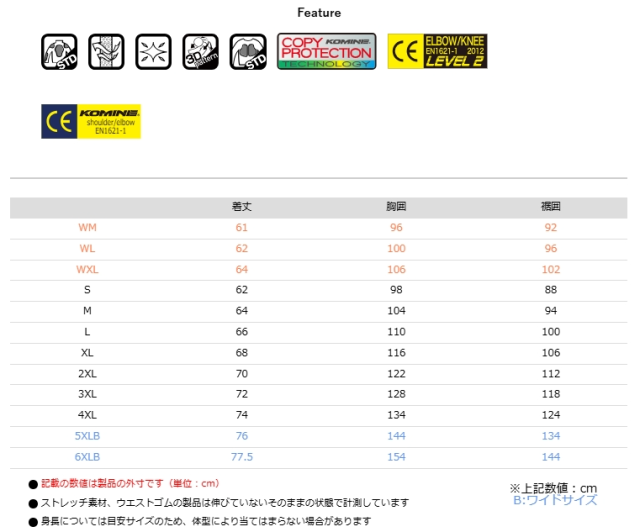Click chest value 110 in the L row
This screenshot has height=532, width=640.
[396, 332]
